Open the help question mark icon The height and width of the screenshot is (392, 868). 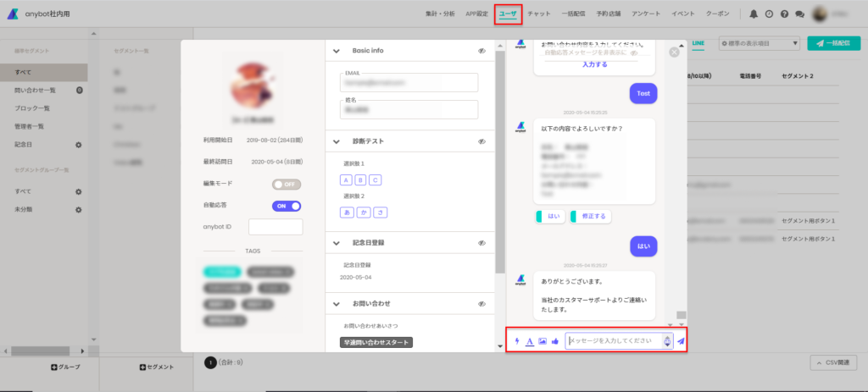(x=784, y=14)
